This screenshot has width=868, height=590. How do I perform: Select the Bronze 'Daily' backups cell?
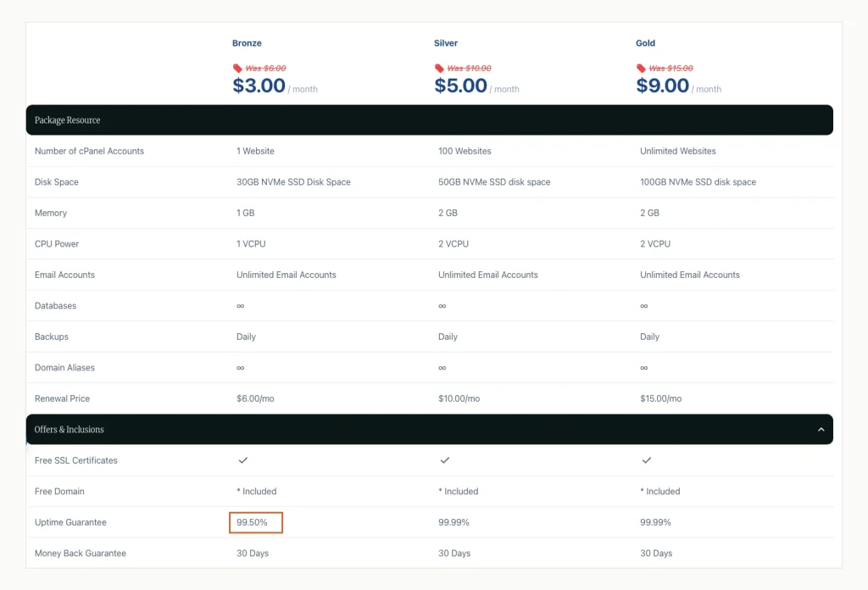click(x=246, y=337)
